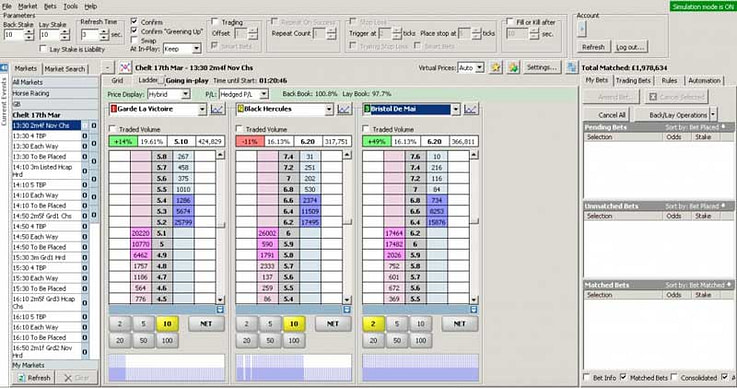Click Refresh button under My Markets
The image size is (737, 388).
(33, 378)
